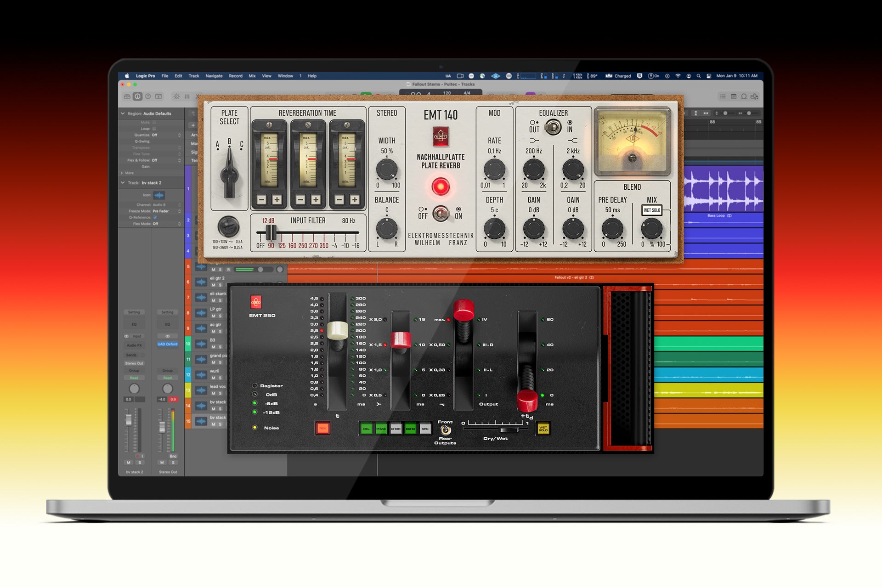Image resolution: width=882 pixels, height=588 pixels.
Task: Click the 'B3' track waveform icon
Action: (201, 344)
